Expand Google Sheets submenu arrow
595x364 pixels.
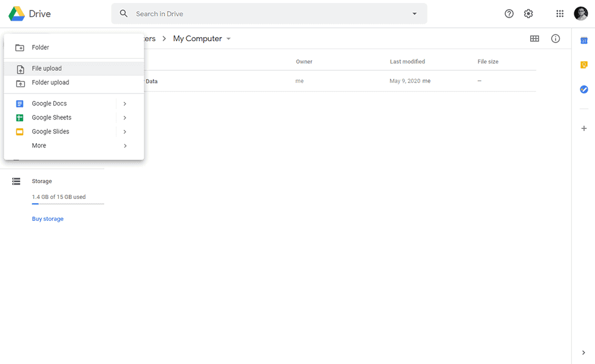point(125,118)
